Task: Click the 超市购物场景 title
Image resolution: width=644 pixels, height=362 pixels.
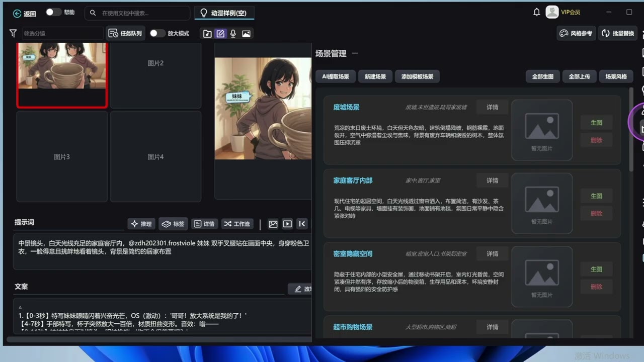Action: 353,327
